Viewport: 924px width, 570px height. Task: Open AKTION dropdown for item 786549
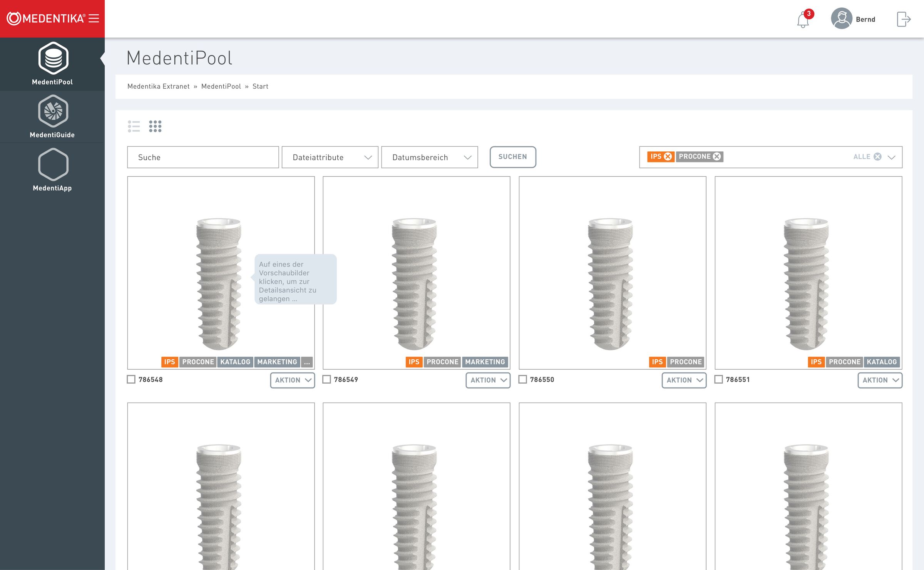pos(488,380)
